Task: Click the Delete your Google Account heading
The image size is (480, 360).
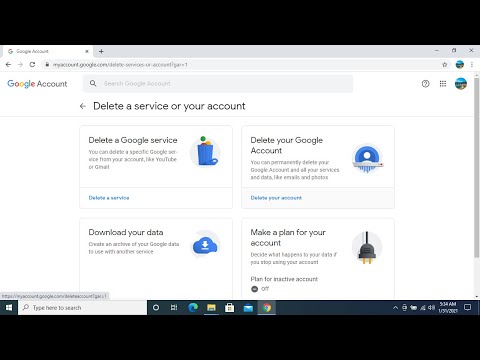Action: point(287,145)
